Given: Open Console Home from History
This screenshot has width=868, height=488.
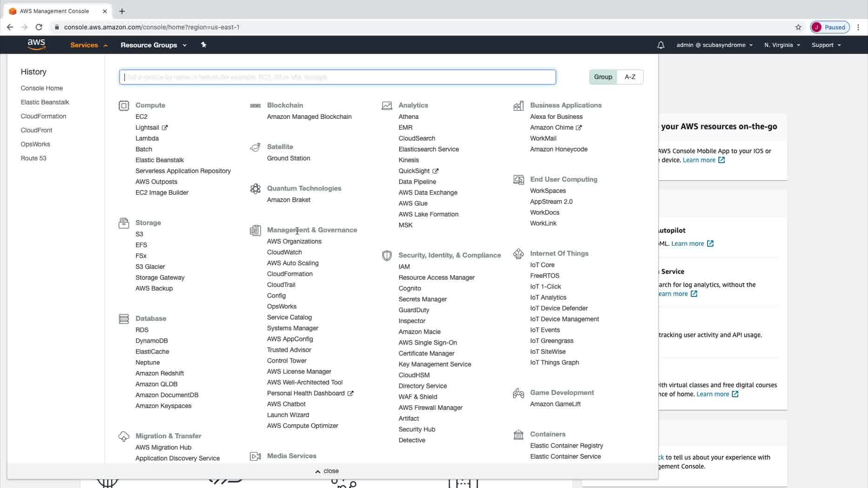Looking at the screenshot, I should [x=42, y=88].
